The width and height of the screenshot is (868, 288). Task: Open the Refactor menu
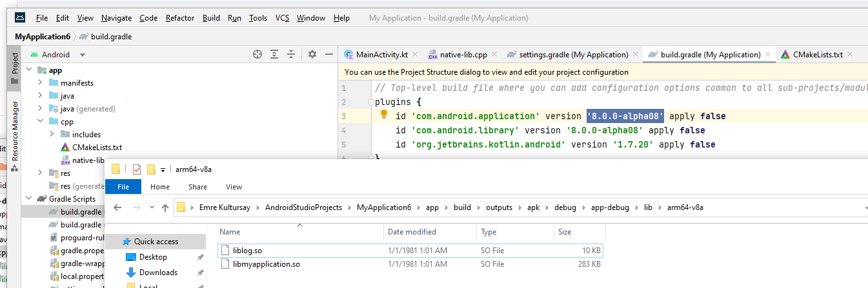(180, 18)
